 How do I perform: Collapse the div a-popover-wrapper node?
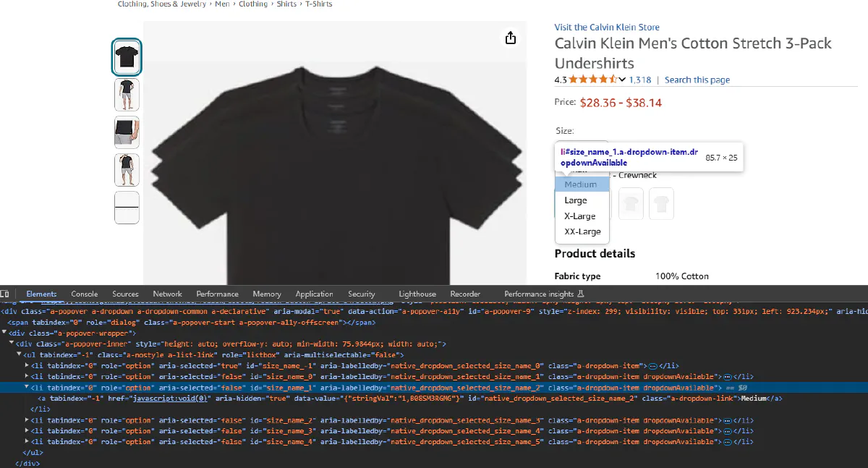click(x=4, y=333)
